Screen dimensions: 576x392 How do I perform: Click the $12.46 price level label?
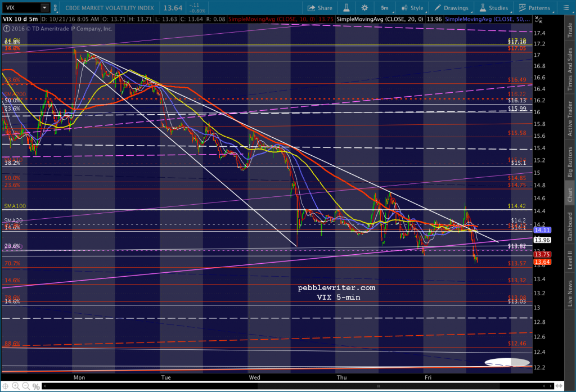coord(517,344)
